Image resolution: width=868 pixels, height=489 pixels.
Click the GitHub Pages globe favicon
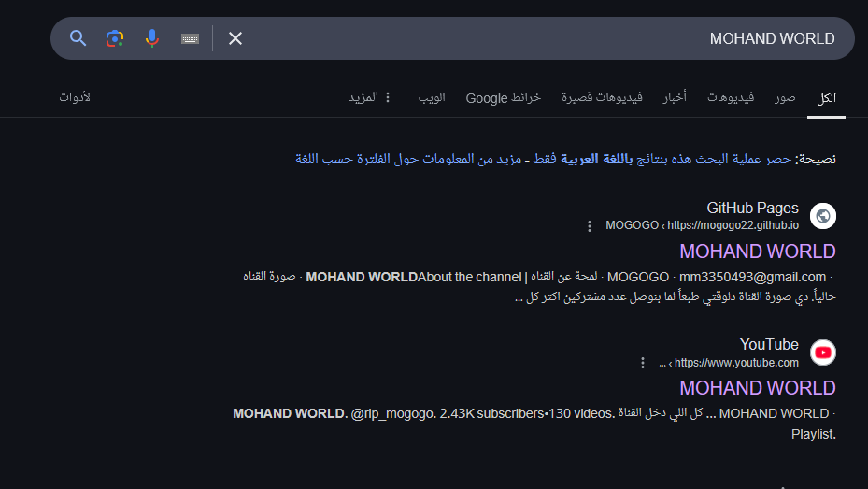[x=822, y=216]
